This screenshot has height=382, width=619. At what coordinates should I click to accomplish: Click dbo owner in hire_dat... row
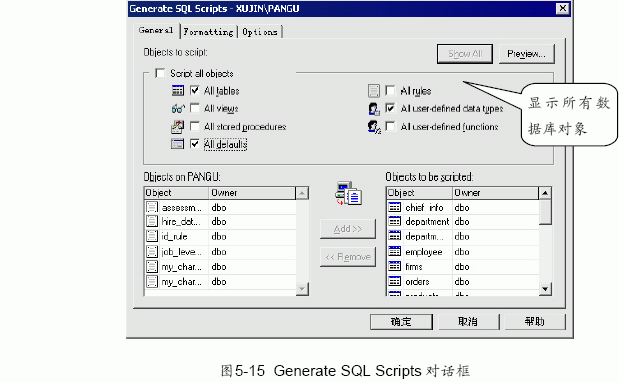coord(219,221)
